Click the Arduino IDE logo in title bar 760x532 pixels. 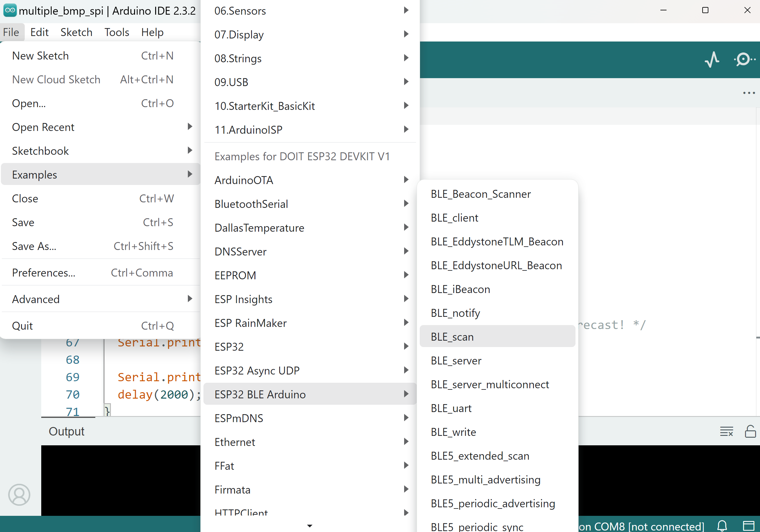(x=10, y=10)
